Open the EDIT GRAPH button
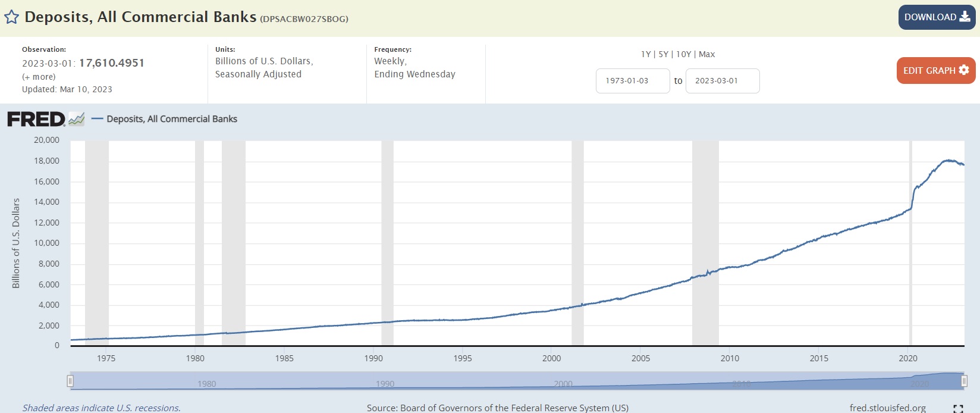Viewport: 980px width, 413px height. coord(936,70)
